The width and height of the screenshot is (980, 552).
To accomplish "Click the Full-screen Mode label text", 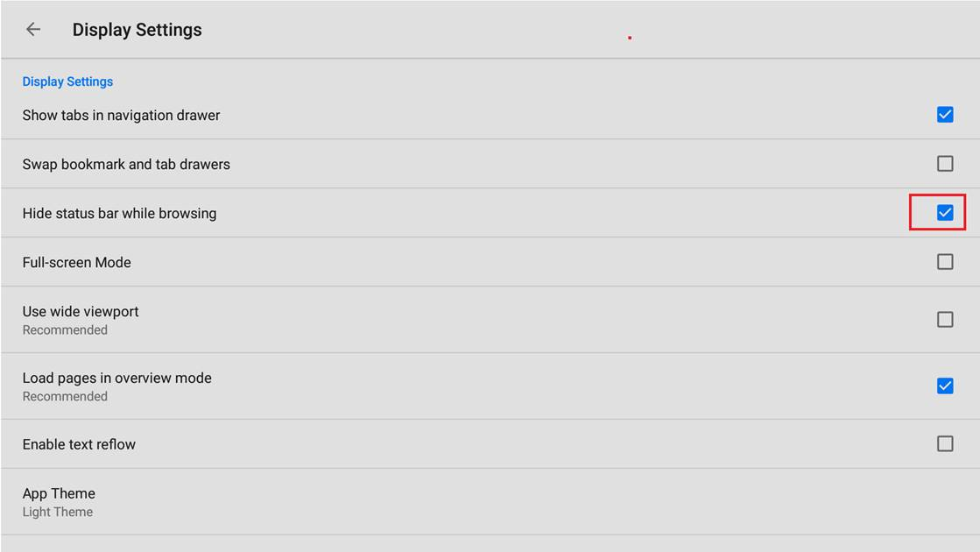I will (x=76, y=262).
